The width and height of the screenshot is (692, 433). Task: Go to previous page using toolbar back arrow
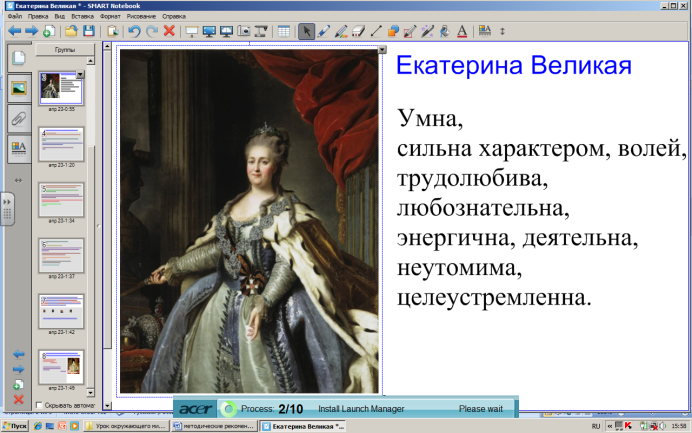15,31
